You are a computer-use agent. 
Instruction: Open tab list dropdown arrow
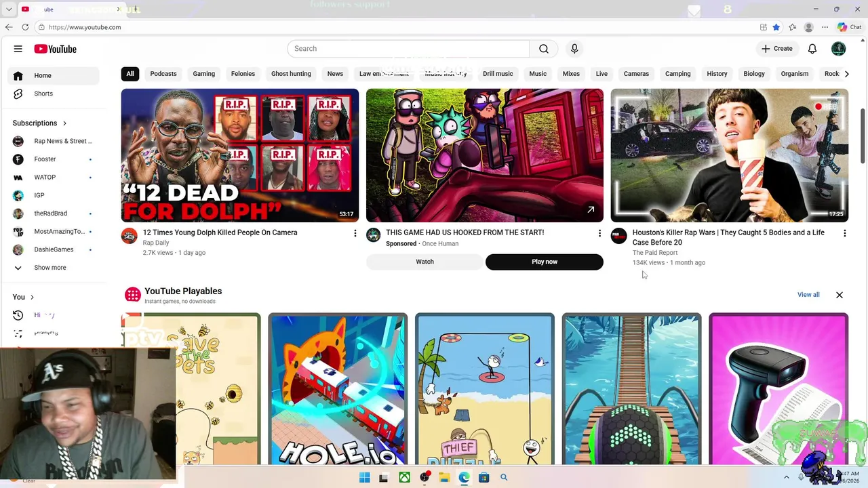tap(9, 9)
